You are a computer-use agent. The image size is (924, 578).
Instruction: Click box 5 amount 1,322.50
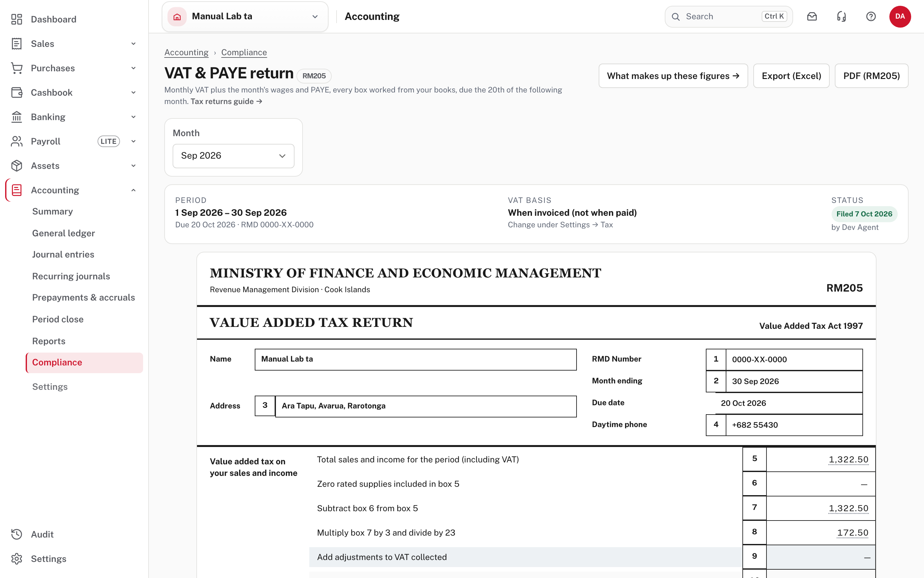click(848, 460)
